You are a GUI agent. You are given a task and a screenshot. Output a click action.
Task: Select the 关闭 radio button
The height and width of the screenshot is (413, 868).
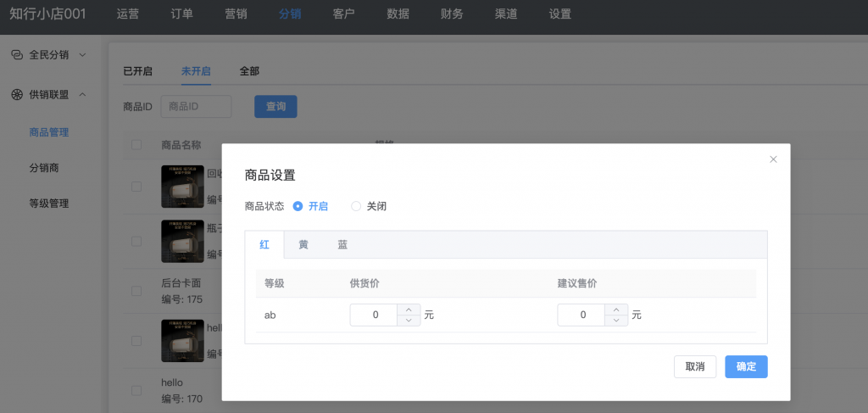[x=356, y=206]
